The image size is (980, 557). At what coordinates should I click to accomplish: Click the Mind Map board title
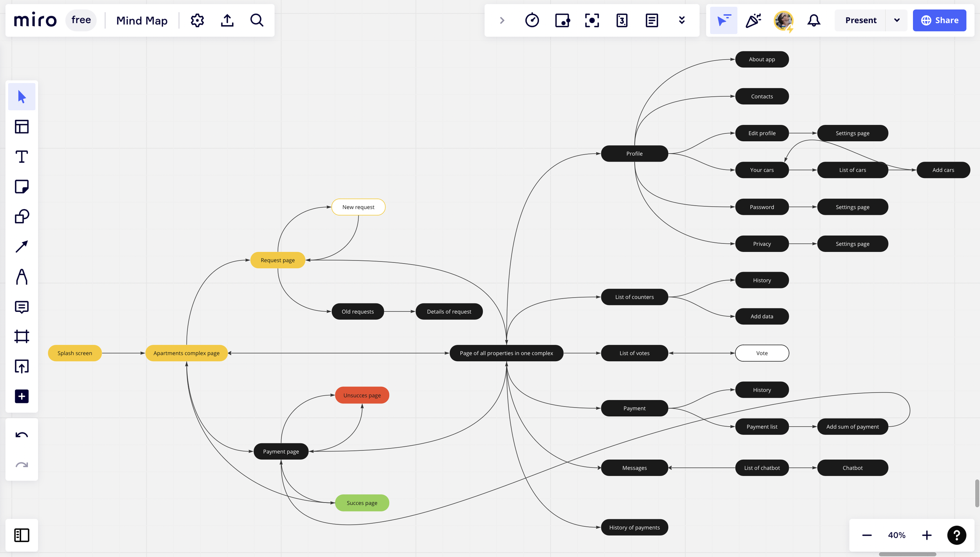(142, 20)
